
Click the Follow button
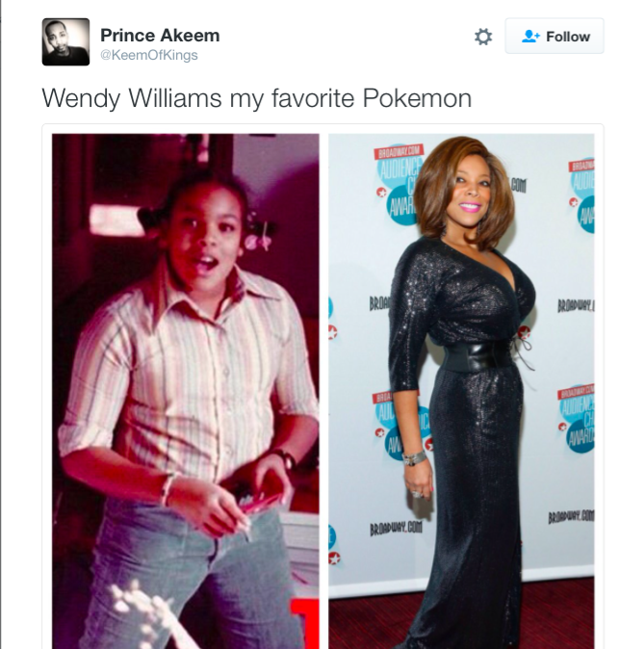click(554, 36)
